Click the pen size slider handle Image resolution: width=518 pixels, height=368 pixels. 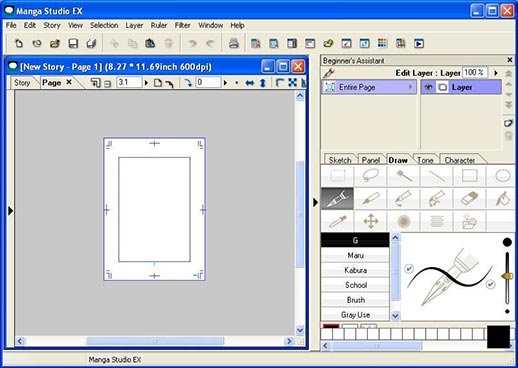pyautogui.click(x=507, y=276)
